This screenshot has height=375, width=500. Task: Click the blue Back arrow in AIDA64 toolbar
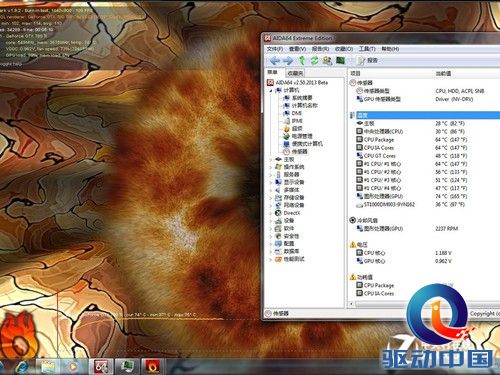point(275,61)
